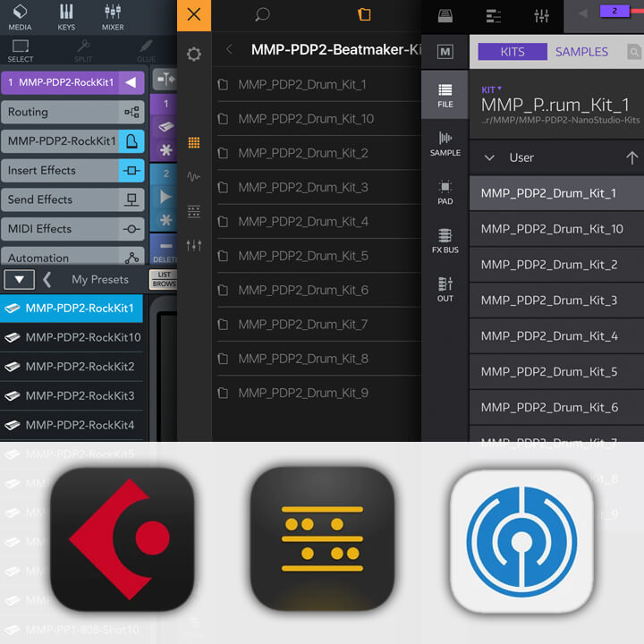Choose the GLUE tool
Image resolution: width=644 pixels, height=644 pixels.
coord(146,51)
